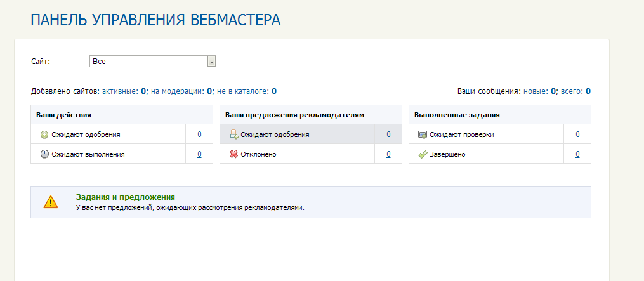This screenshot has width=644, height=281.
Task: Click the Задания и предложения heading
Action: [126, 197]
